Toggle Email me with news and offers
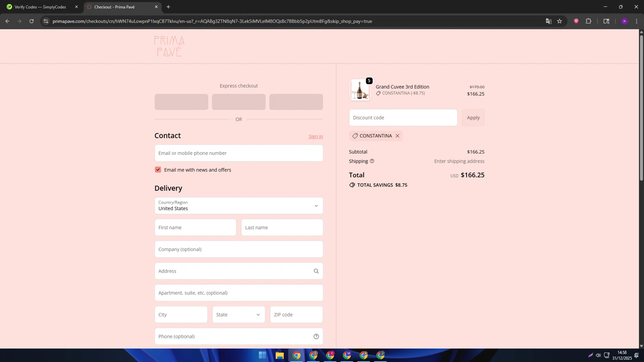The height and width of the screenshot is (362, 644). (158, 170)
